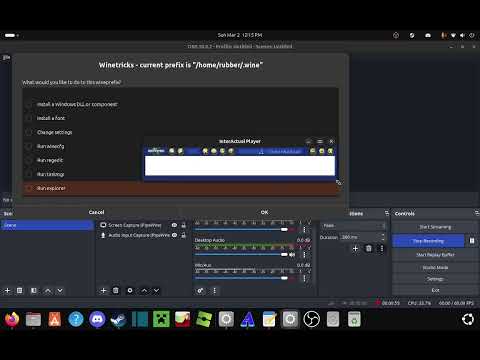Open OBS Studio icon in dock
This screenshot has height=360, width=480.
[312, 319]
